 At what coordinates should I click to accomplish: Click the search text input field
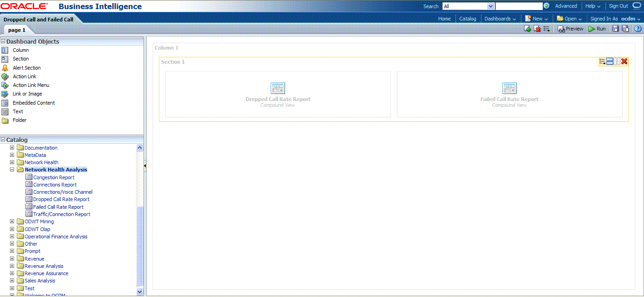tap(519, 6)
